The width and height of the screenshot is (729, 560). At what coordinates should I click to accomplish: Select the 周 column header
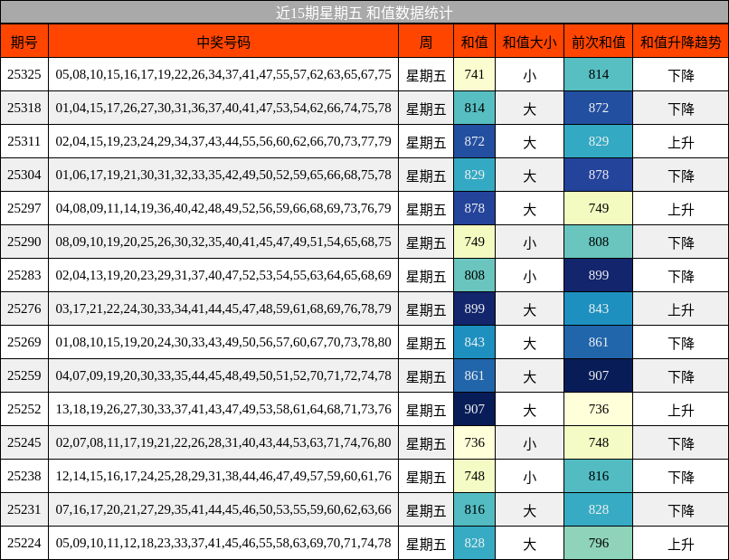(425, 41)
